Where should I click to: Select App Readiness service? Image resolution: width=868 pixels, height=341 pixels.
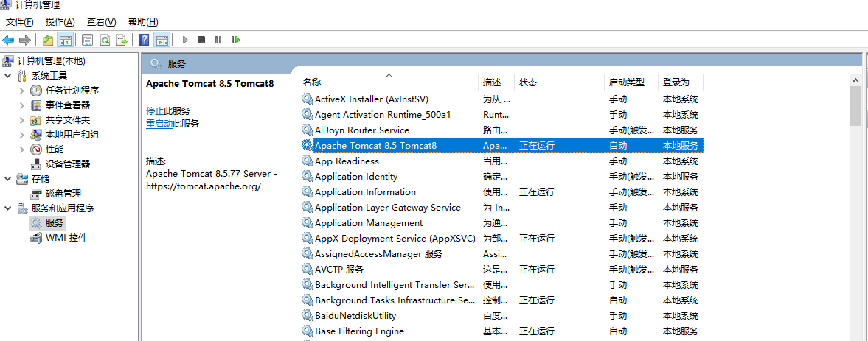501,161
